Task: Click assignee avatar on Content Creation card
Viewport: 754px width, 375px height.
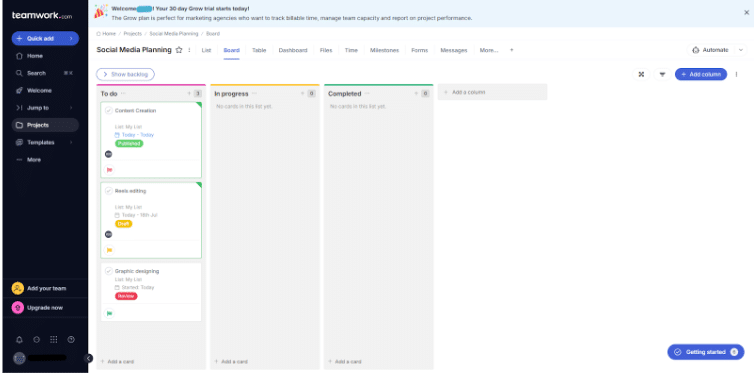Action: click(108, 154)
